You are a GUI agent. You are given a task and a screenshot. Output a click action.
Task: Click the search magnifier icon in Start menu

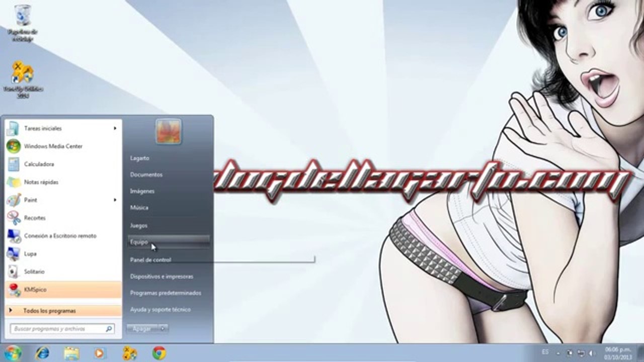tap(109, 329)
